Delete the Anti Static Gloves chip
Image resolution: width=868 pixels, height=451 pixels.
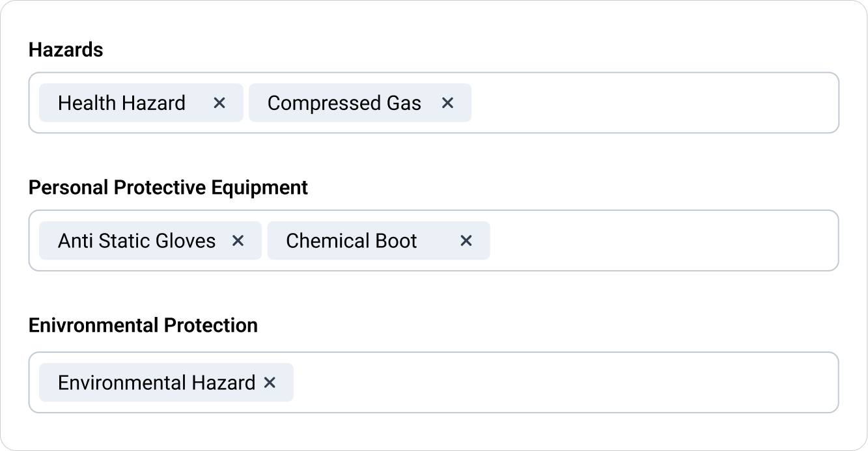point(238,241)
